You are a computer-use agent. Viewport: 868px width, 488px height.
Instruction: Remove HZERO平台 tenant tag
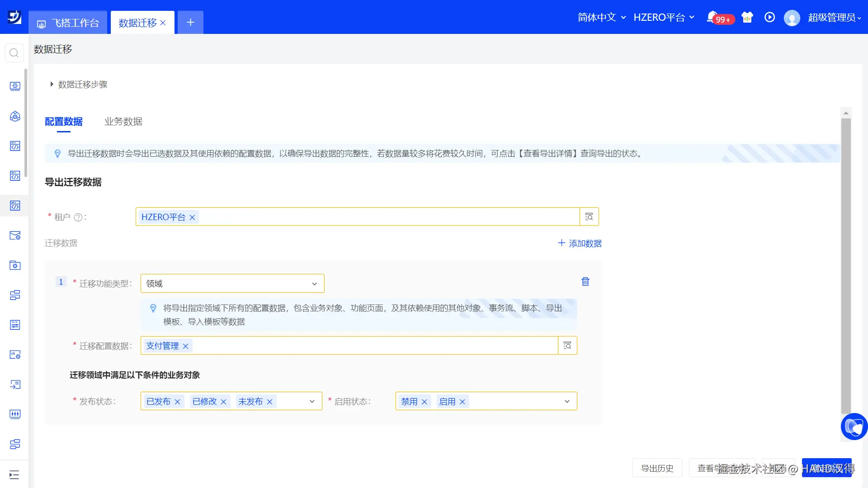[192, 217]
